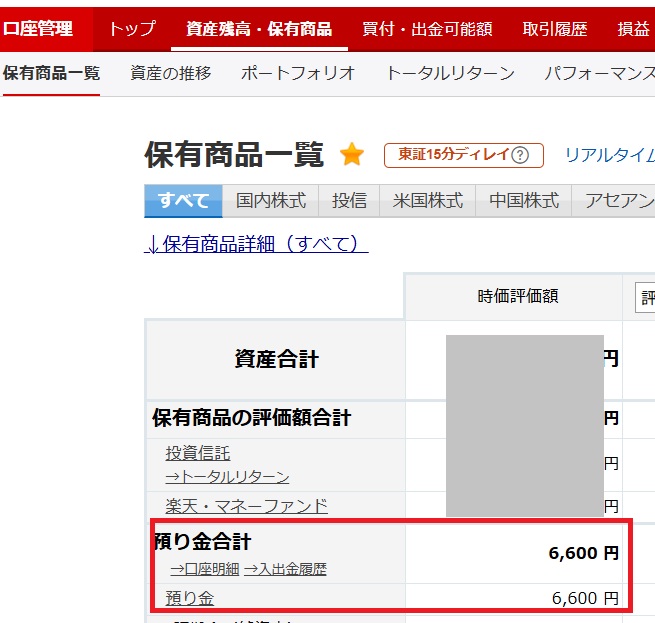Open the →口座明細 link
Screen dimensions: 655x623
(204, 569)
